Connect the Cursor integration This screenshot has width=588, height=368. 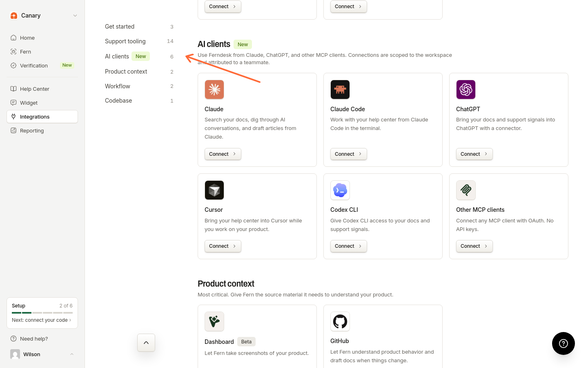point(223,246)
